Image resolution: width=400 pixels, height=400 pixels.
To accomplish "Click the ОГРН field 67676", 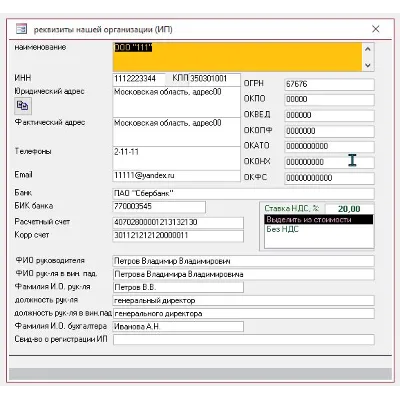I will [x=329, y=84].
